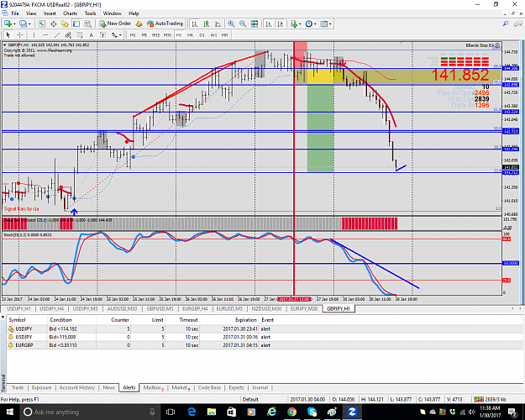525x420 pixels.
Task: Select the Text tool (A icon)
Action: [x=91, y=34]
